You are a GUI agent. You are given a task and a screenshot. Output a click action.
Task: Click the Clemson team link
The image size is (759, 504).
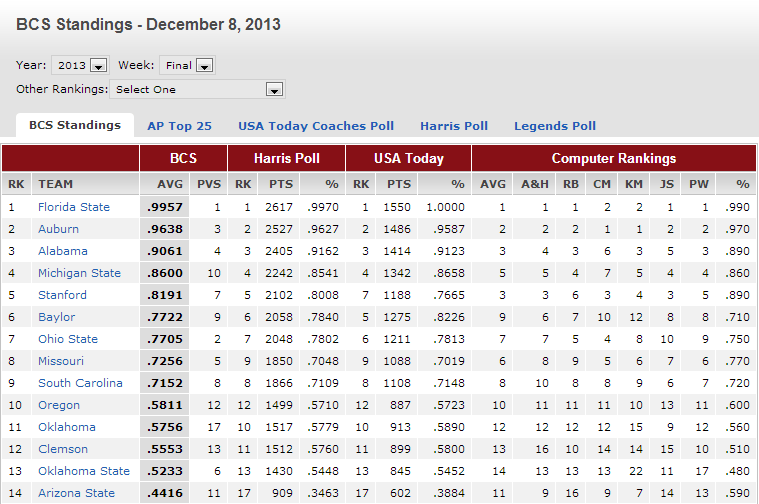click(x=63, y=449)
